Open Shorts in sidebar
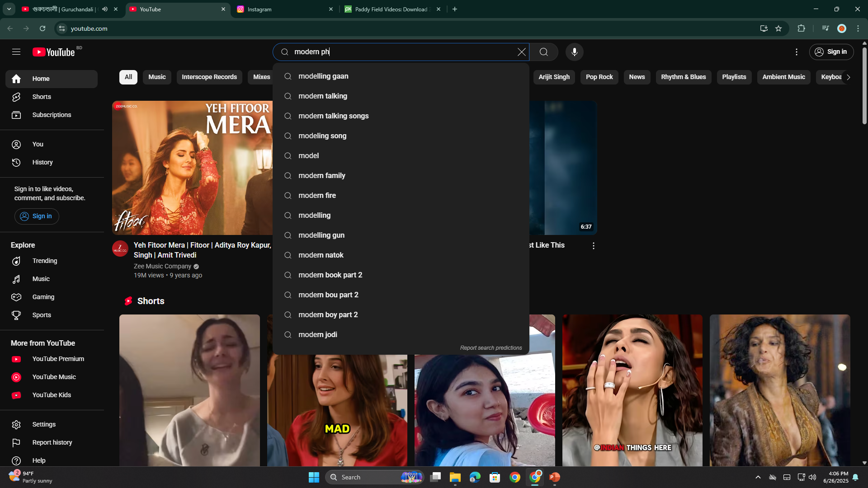 click(x=52, y=97)
